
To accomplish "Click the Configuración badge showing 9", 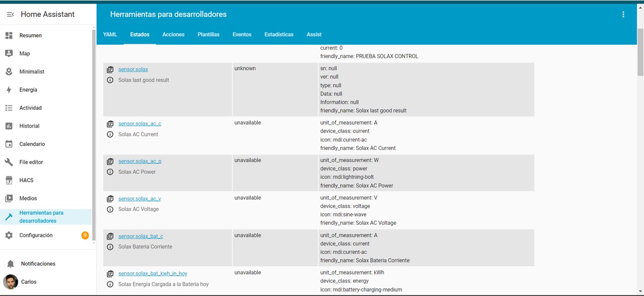I will coord(85,235).
